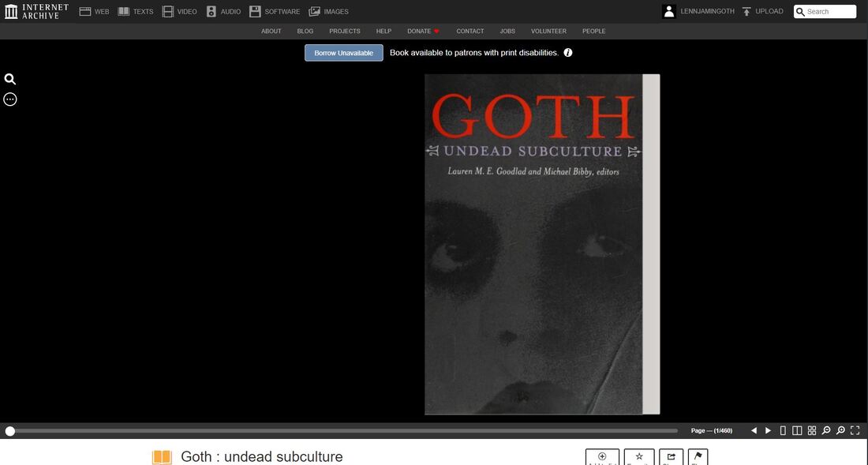
Task: Open the Jobs link
Action: tap(507, 31)
